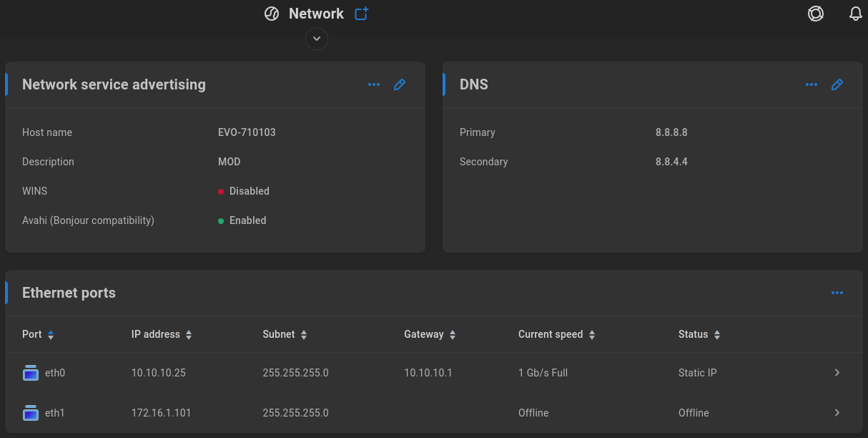868x438 pixels.
Task: Select the eth0 port name
Action: [x=55, y=373]
